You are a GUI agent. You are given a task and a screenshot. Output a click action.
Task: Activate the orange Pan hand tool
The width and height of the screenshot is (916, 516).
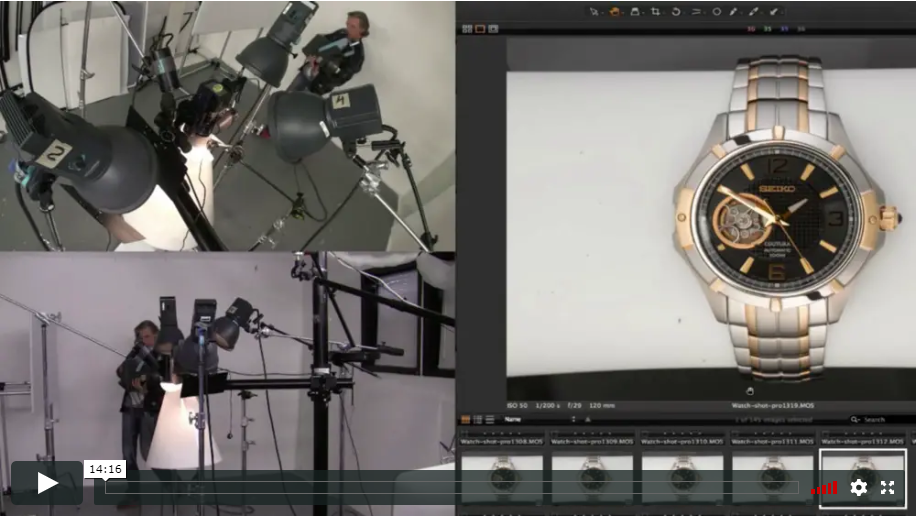[615, 12]
